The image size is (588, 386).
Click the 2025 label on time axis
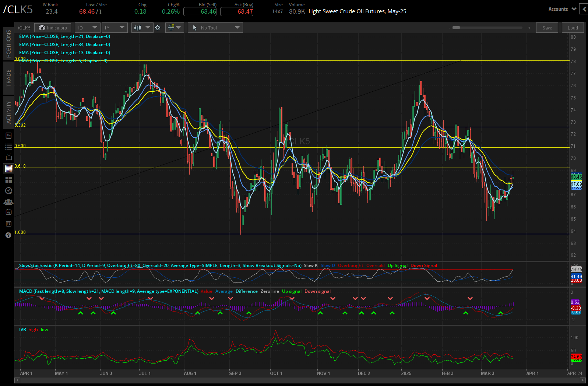406,373
